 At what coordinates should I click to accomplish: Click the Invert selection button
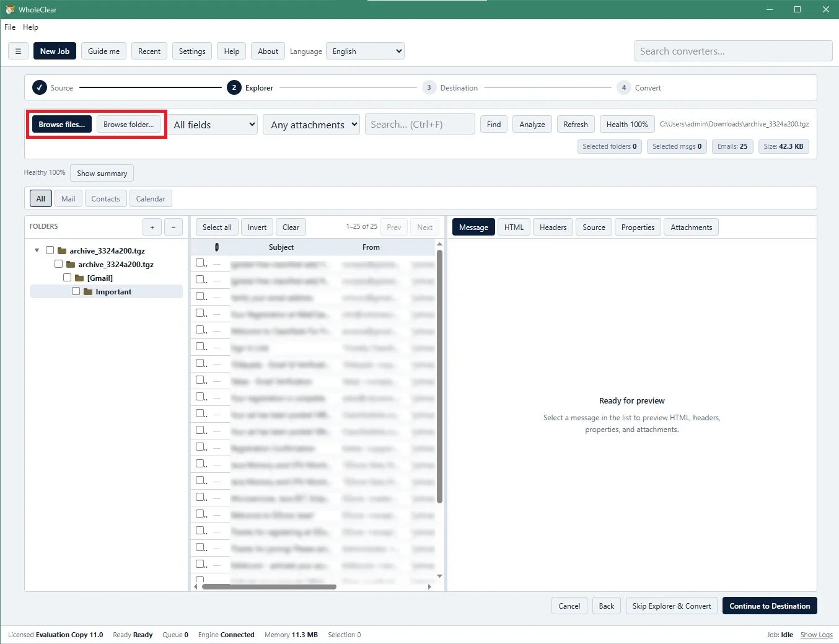[257, 227]
